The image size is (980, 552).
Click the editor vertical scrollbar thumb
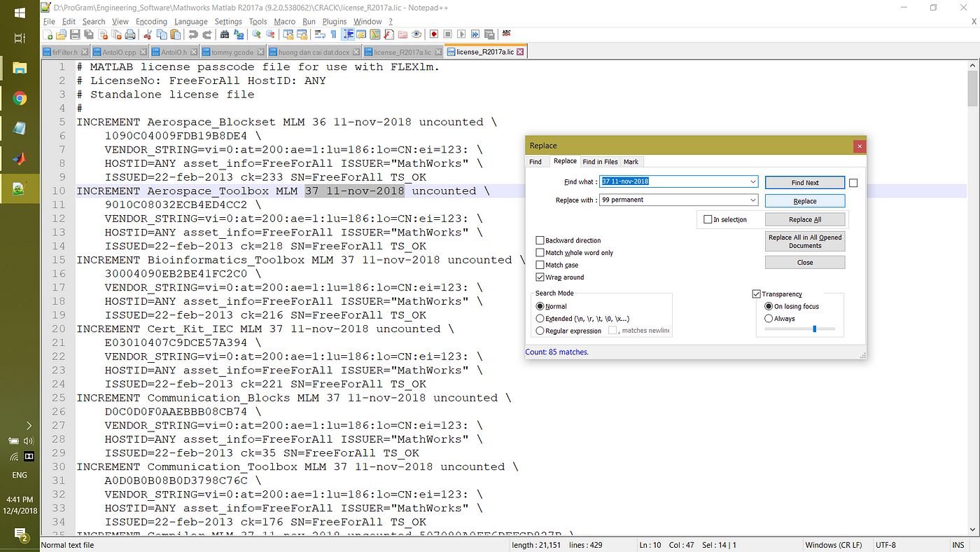pos(973,88)
